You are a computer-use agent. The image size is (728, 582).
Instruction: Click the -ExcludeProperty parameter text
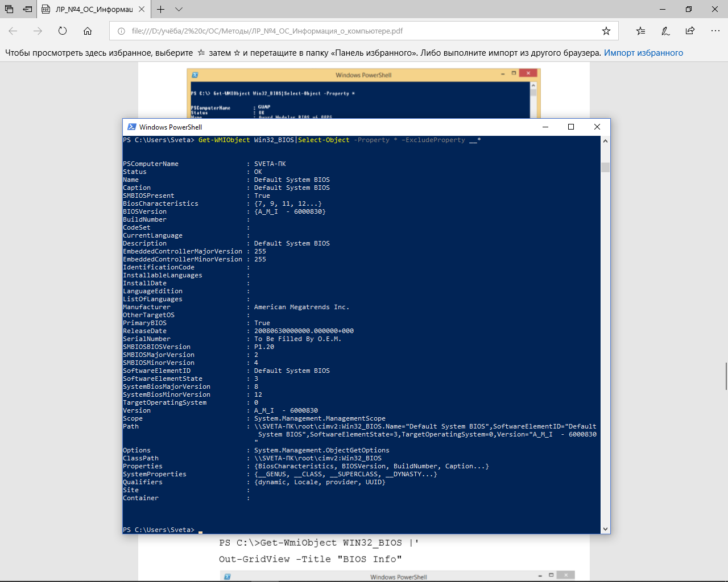(433, 140)
